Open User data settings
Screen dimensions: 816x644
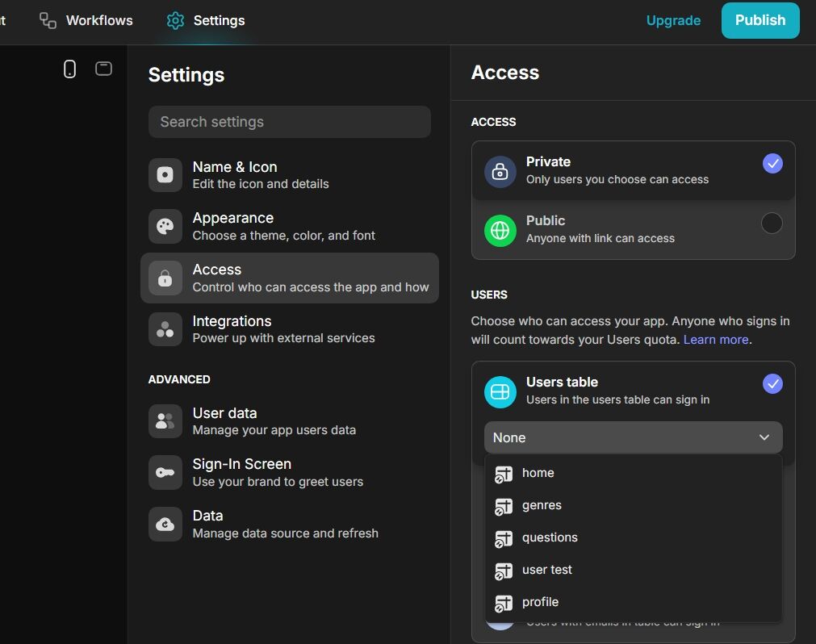click(289, 420)
